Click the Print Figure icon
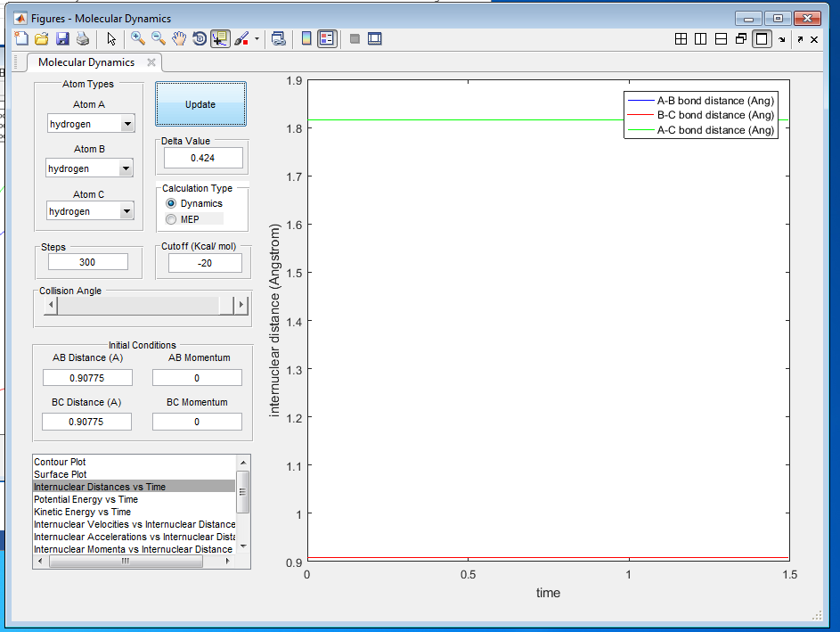The image size is (840, 632). click(82, 38)
